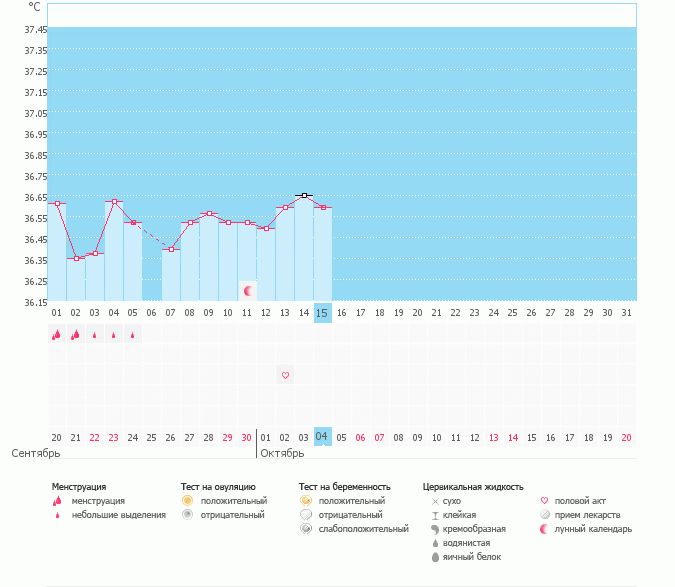Click the lunar calendar legend icon

coord(545,528)
